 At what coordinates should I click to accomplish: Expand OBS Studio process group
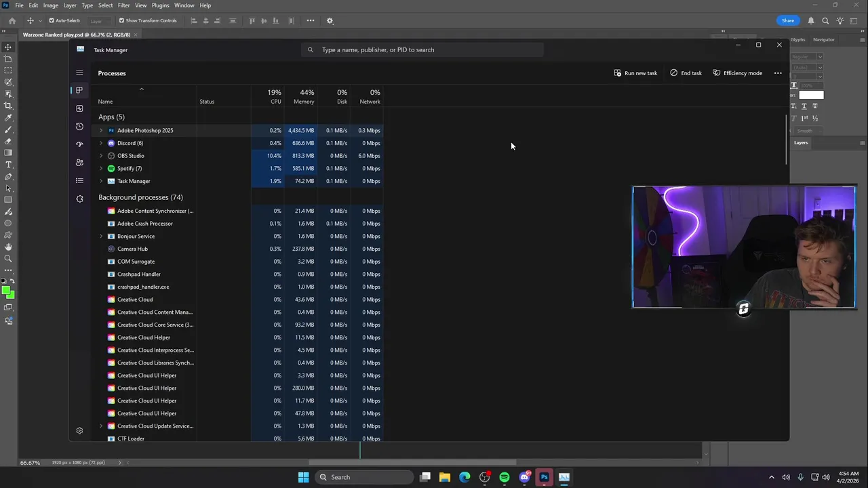[x=101, y=156]
